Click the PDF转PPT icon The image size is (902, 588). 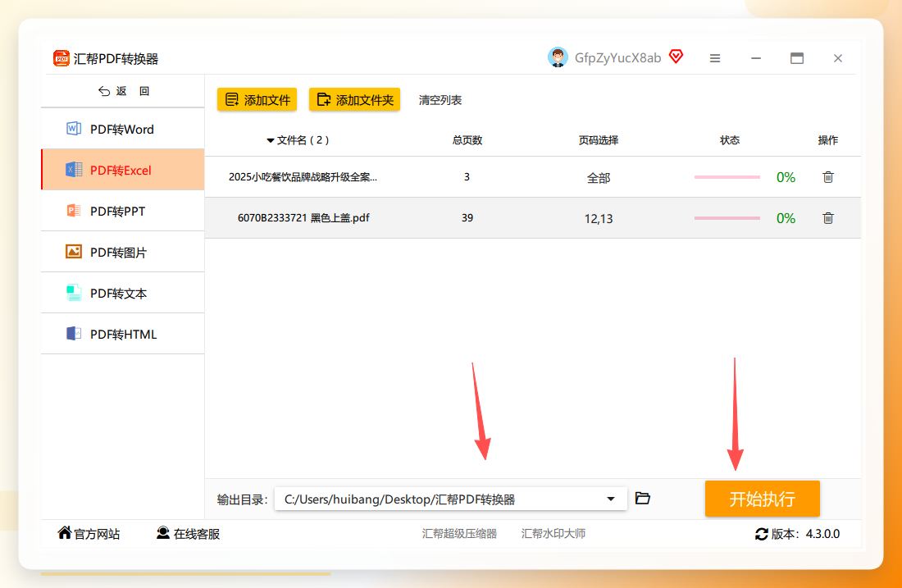pos(74,211)
